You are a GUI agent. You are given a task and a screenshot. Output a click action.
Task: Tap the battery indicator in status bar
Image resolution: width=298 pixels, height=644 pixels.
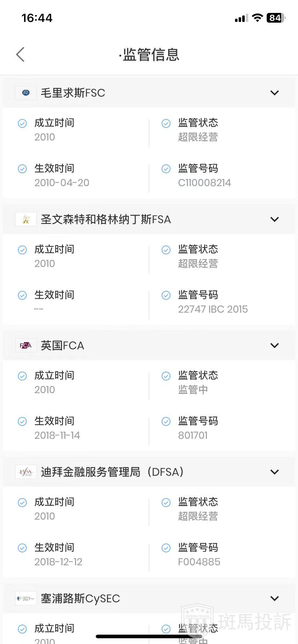point(276,18)
